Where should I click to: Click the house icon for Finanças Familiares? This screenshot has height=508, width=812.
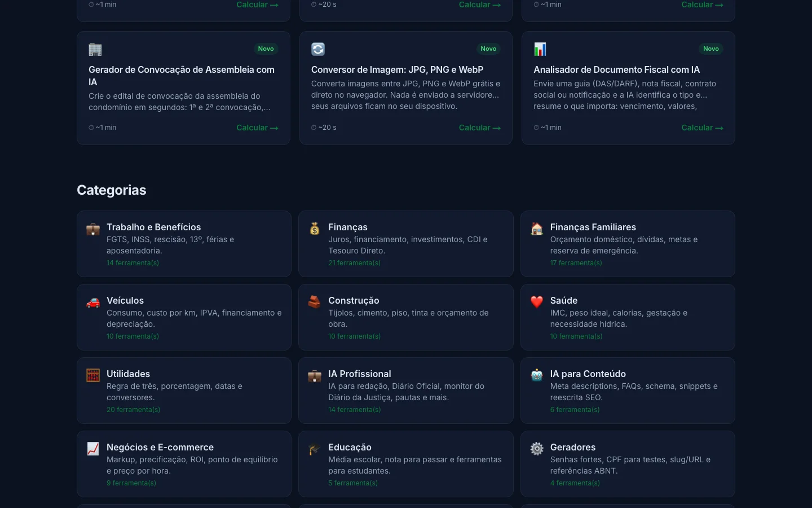pyautogui.click(x=537, y=229)
